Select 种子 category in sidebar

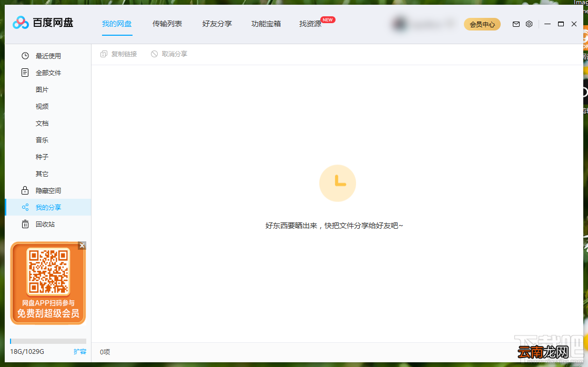click(x=42, y=157)
